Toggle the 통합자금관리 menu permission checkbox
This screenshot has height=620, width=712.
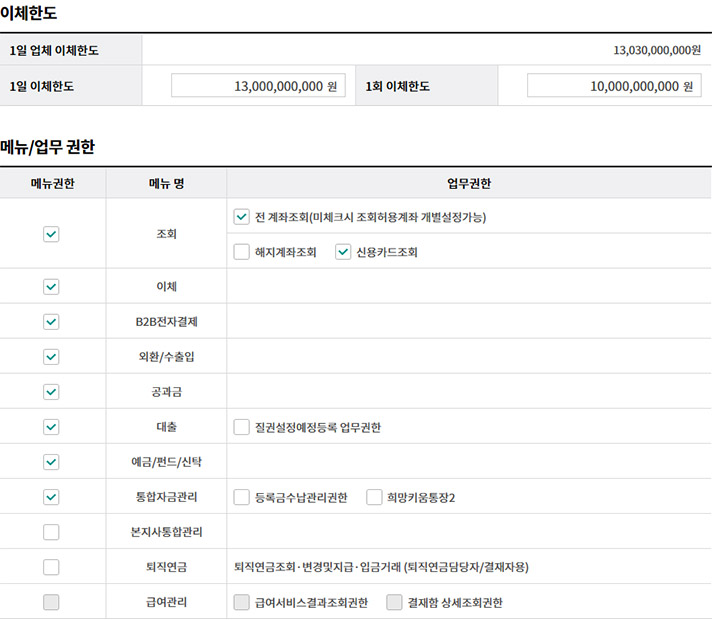[51, 497]
